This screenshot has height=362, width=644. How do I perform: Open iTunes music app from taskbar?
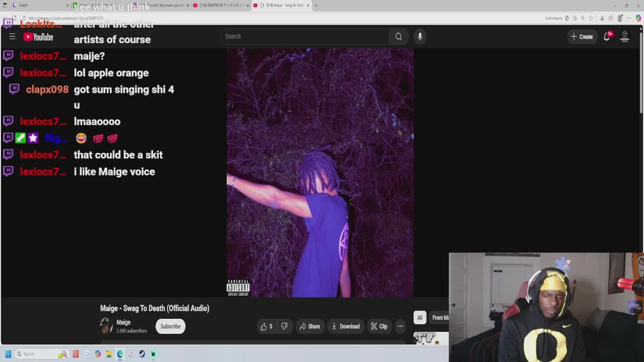coord(131,354)
